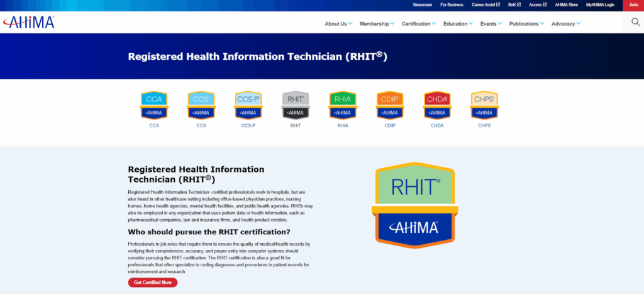The height and width of the screenshot is (294, 644).
Task: Select the CCA certification badge icon
Action: (x=154, y=106)
